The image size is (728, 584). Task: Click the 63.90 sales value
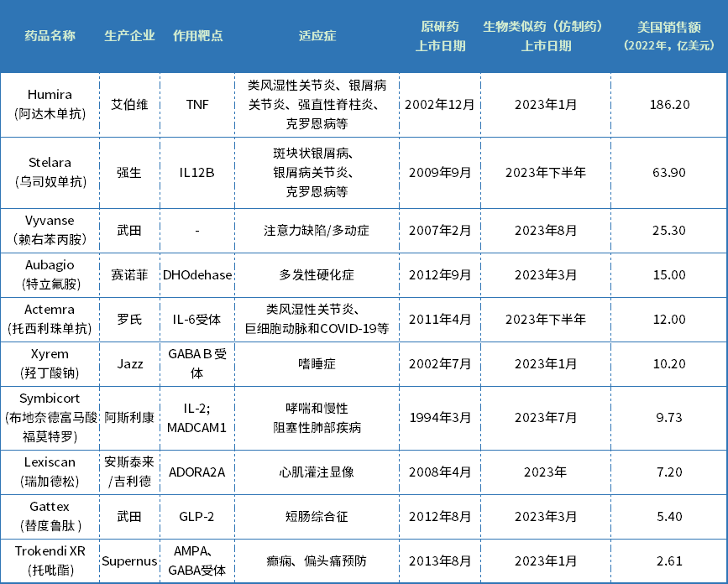click(x=669, y=173)
